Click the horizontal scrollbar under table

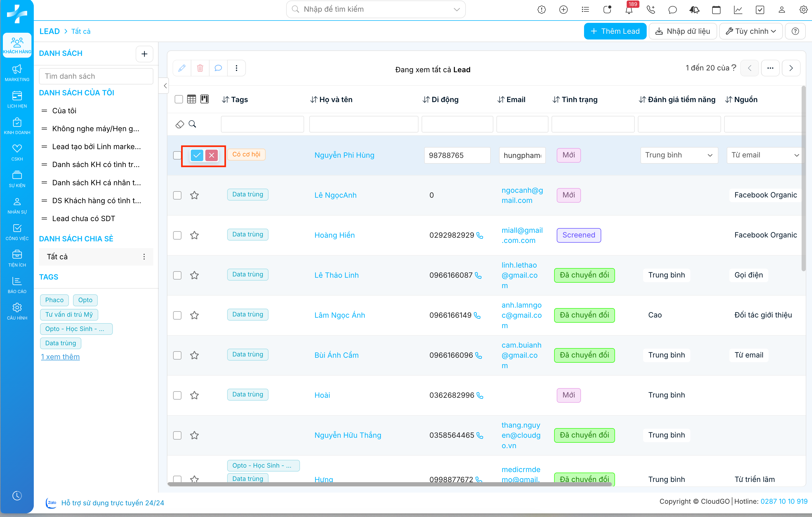[389, 484]
